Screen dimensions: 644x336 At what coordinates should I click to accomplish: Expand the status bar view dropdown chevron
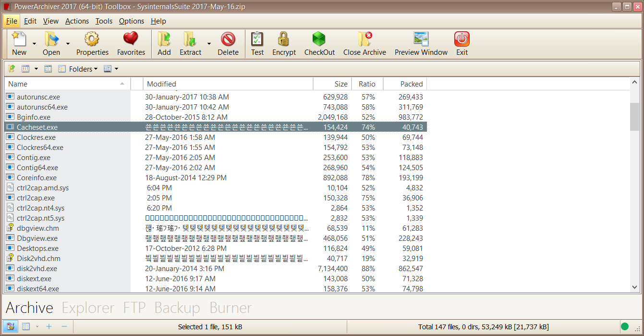pyautogui.click(x=37, y=326)
